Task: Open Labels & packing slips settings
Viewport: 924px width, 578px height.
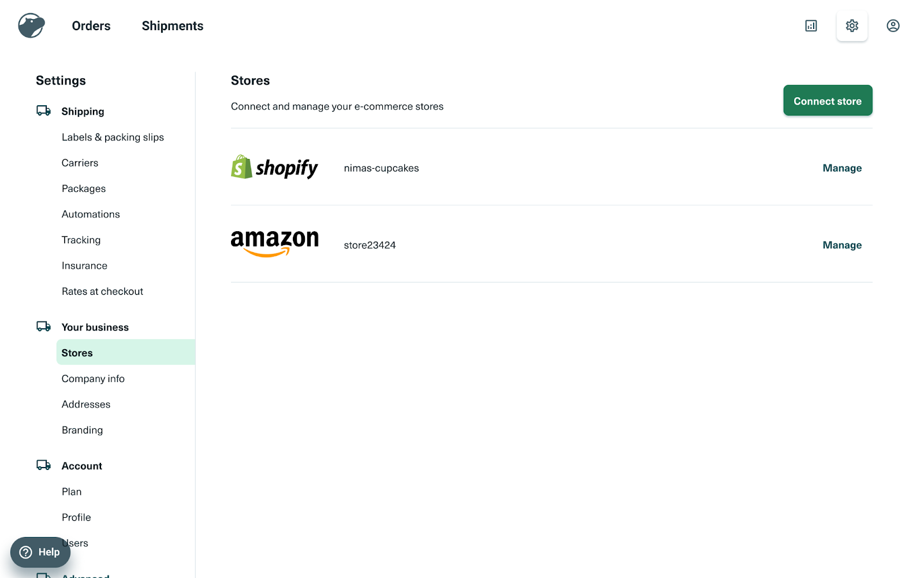Action: [x=113, y=137]
